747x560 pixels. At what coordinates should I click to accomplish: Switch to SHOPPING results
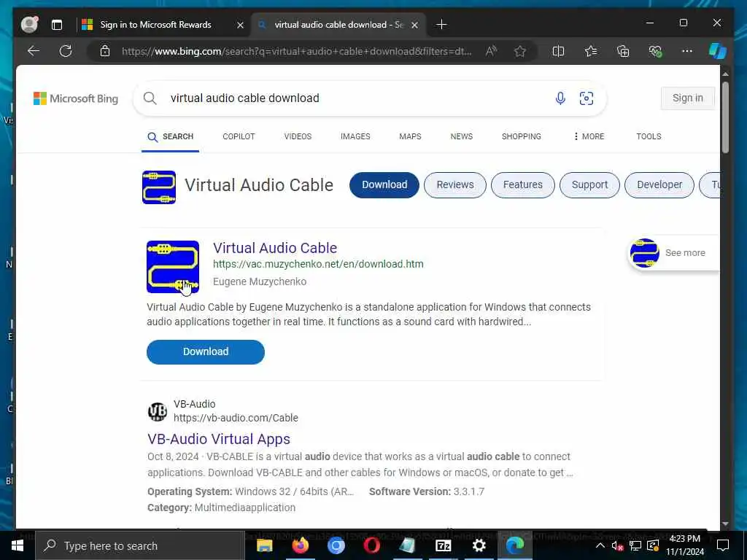pos(521,136)
